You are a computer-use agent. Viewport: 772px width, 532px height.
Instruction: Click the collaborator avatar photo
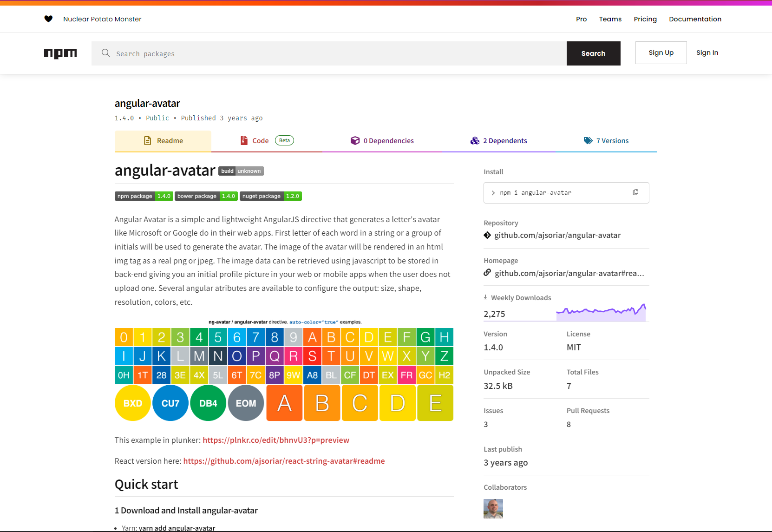click(x=493, y=509)
